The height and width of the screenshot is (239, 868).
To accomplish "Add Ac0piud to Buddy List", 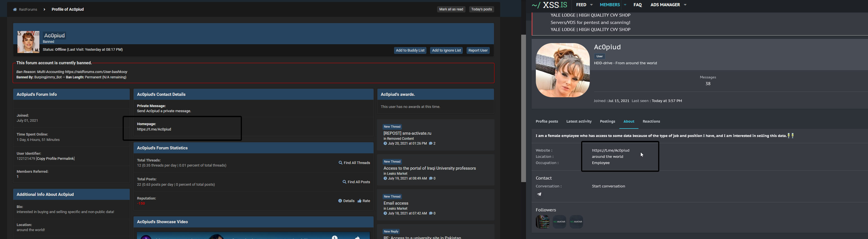I will 410,50.
